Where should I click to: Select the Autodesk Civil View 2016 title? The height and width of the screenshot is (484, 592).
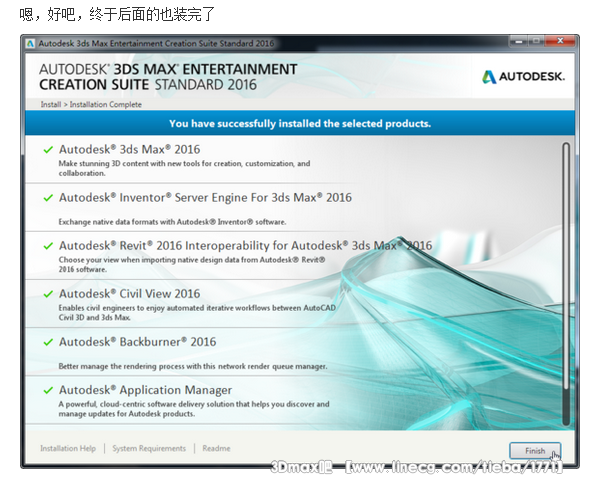[x=129, y=294]
